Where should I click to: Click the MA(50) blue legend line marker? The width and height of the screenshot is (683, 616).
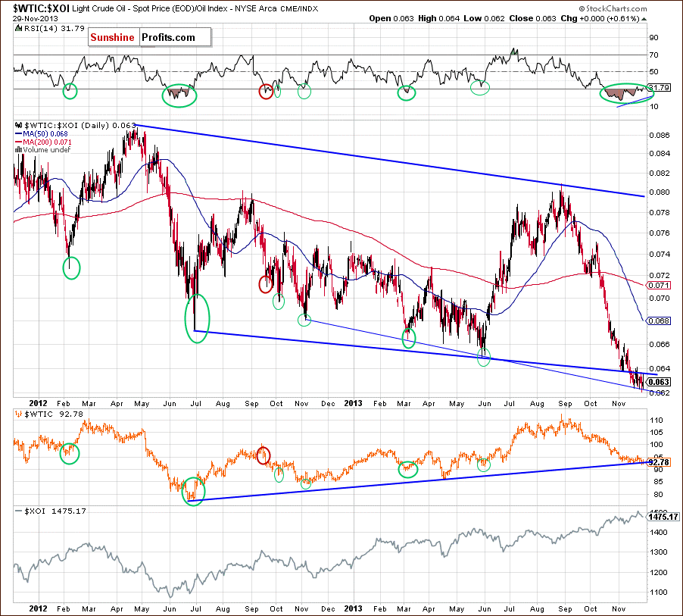click(19, 134)
